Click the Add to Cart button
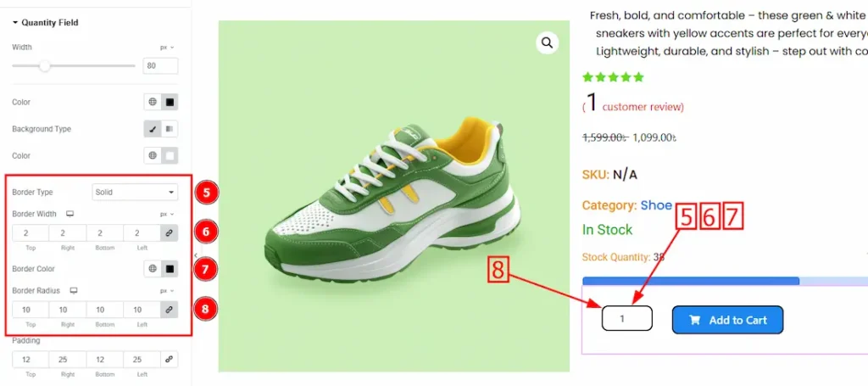The height and width of the screenshot is (386, 868). [x=727, y=320]
